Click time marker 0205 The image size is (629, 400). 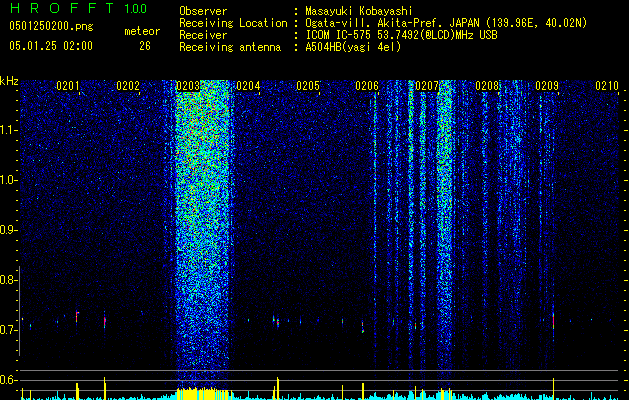click(308, 86)
